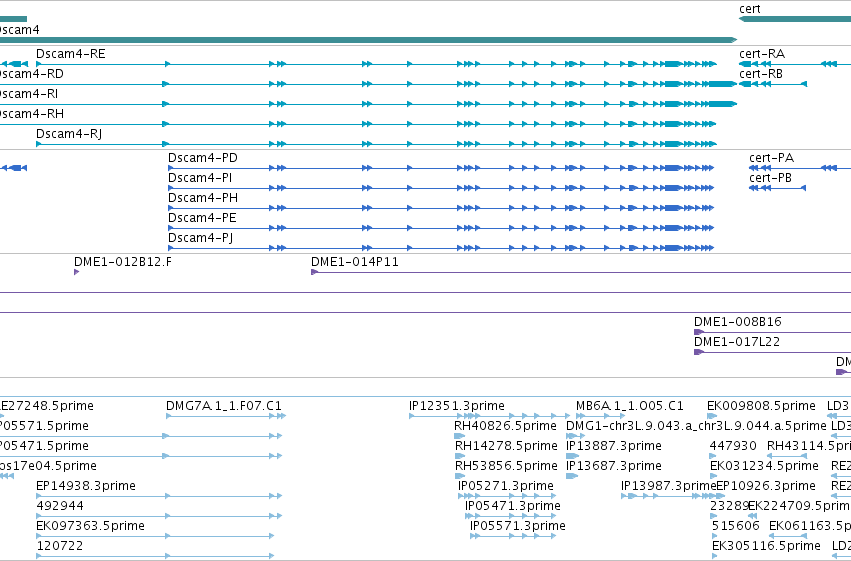Viewport: 851px width, 561px height.
Task: Select the Dscam4-PI protein label
Action: coord(200,178)
